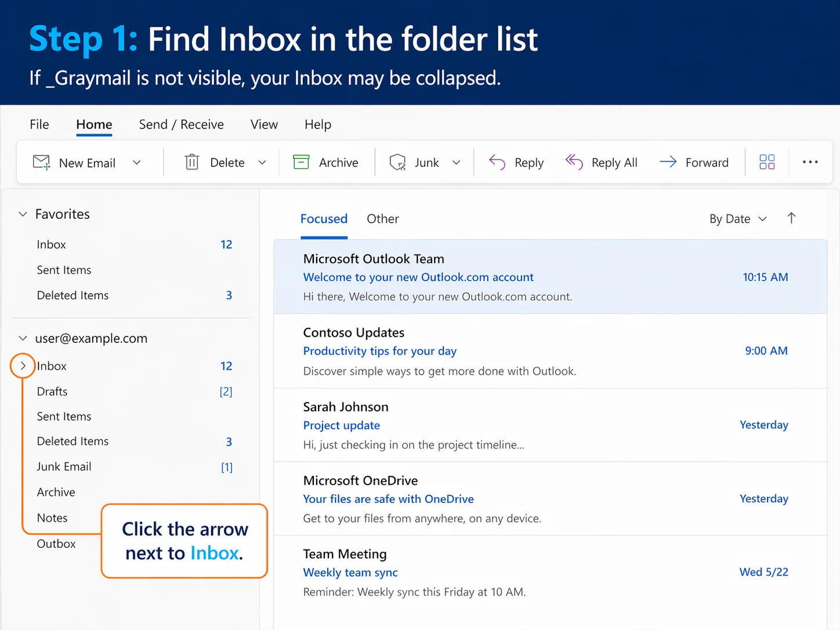Click the Archive button label
840x630 pixels.
tap(339, 162)
